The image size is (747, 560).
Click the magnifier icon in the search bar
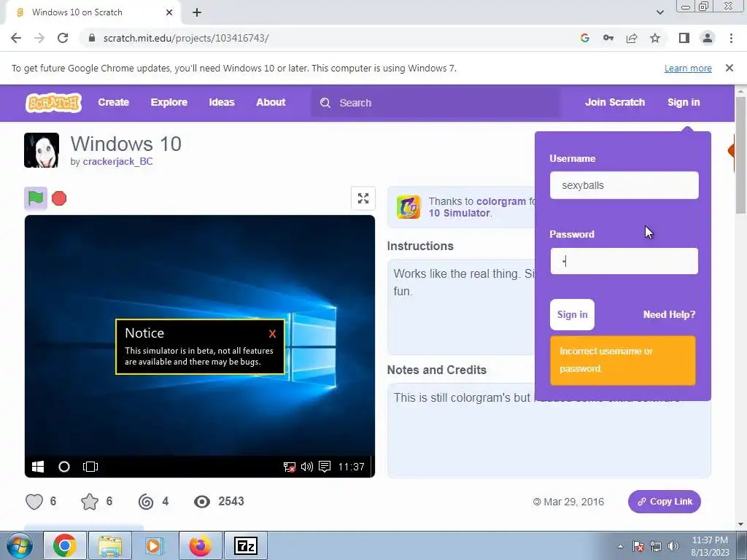(x=325, y=103)
